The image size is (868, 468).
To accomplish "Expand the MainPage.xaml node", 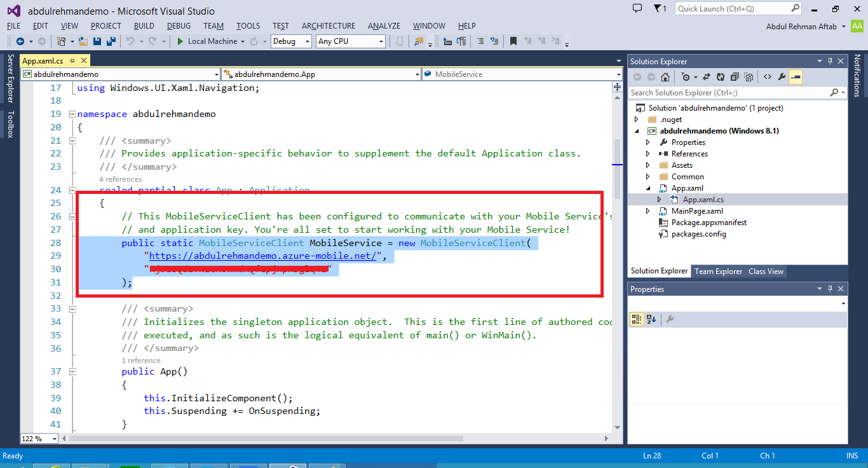I will (648, 211).
